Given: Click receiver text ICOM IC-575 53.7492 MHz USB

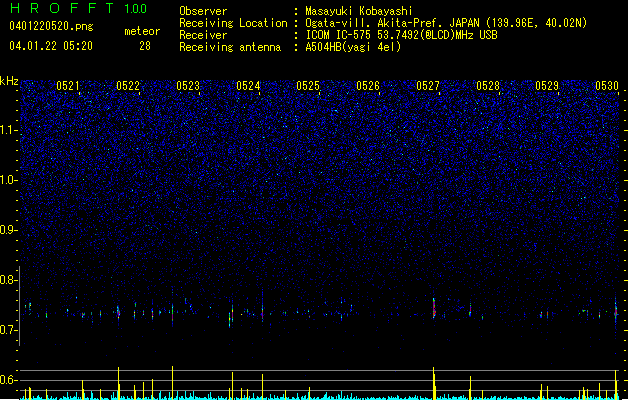Looking at the screenshot, I should point(401,35).
